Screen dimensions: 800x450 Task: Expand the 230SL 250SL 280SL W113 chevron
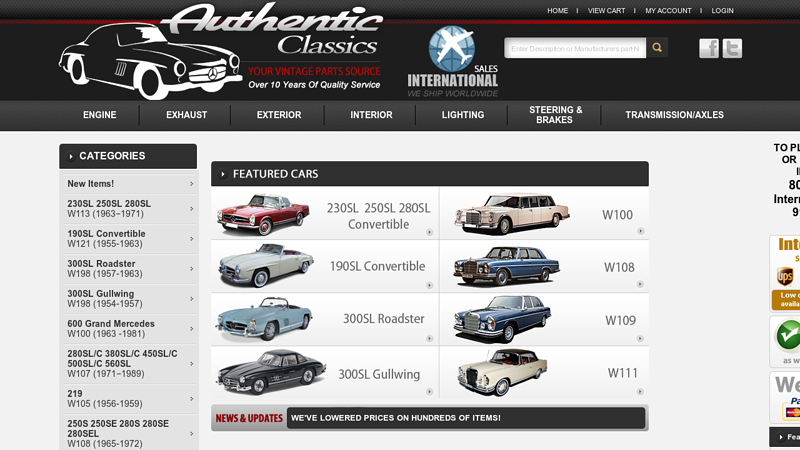(192, 209)
